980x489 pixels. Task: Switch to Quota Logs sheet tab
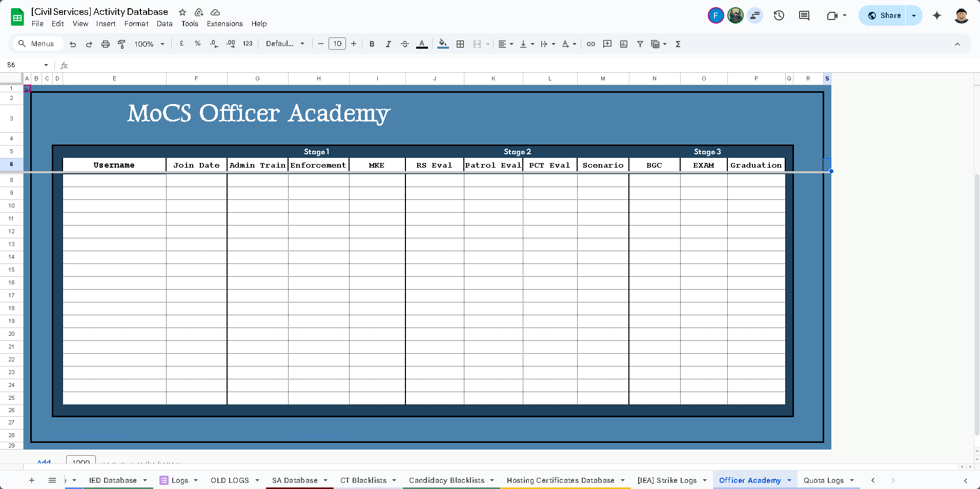tap(823, 480)
